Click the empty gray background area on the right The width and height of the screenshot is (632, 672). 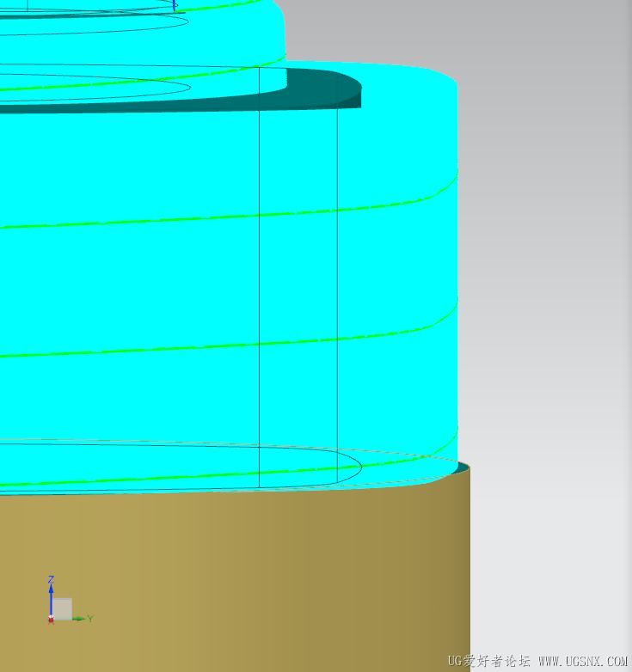[550, 258]
